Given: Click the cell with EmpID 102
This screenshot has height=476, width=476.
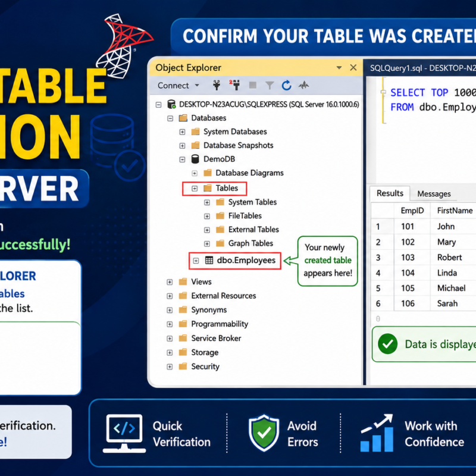Looking at the screenshot, I should pos(412,242).
